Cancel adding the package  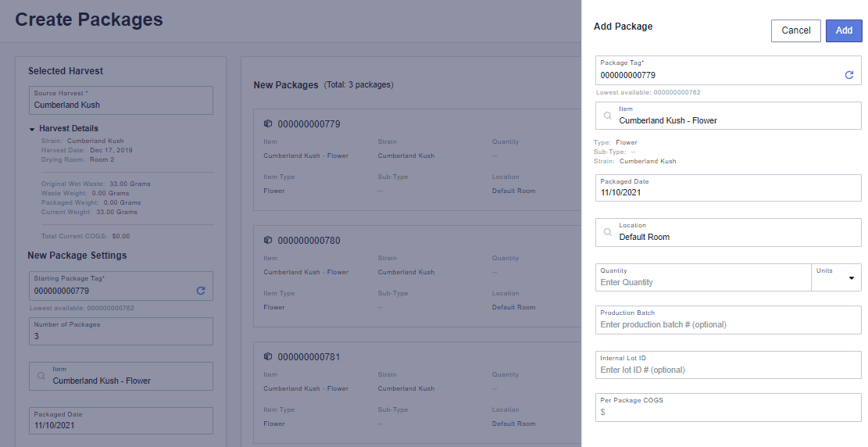click(x=795, y=30)
